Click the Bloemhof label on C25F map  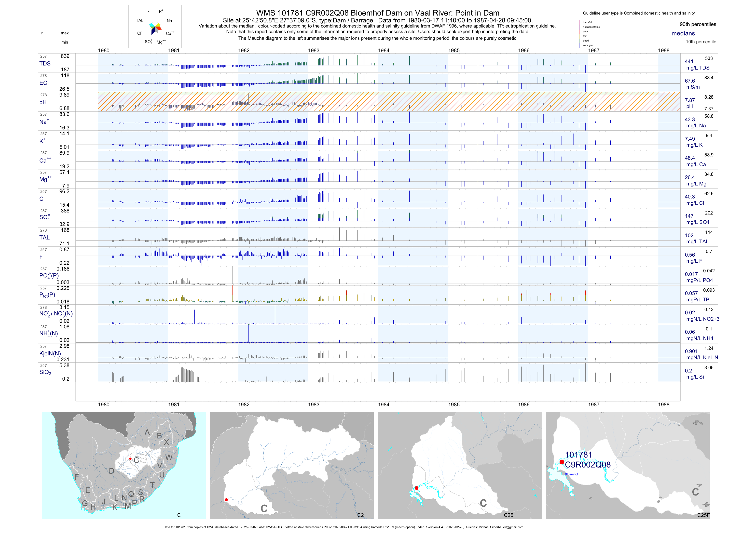tap(571, 474)
